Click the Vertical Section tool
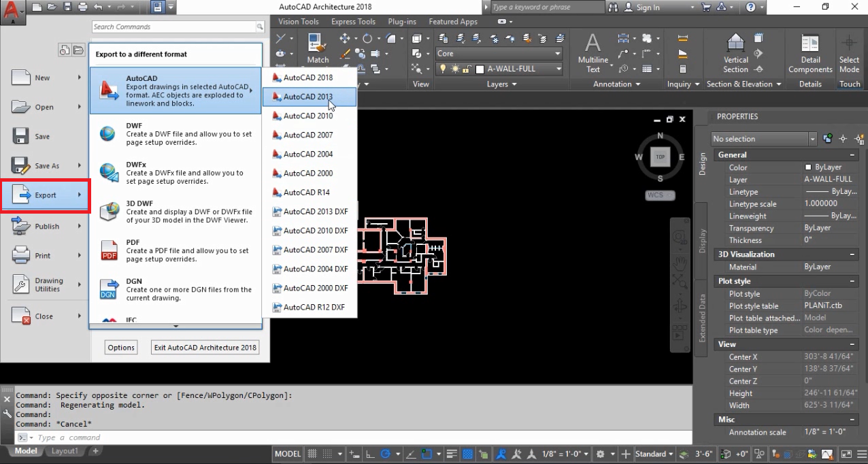 click(735, 54)
